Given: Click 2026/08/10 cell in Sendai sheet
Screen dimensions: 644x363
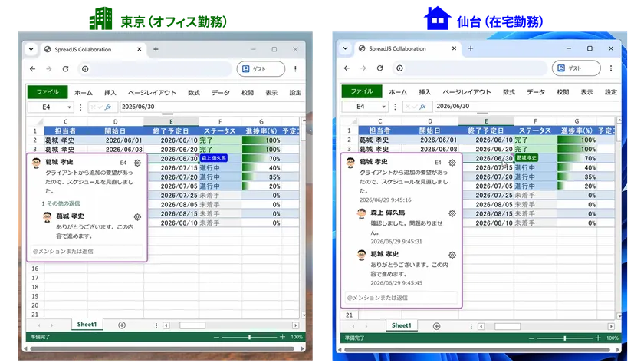Looking at the screenshot, I should 488,223.
